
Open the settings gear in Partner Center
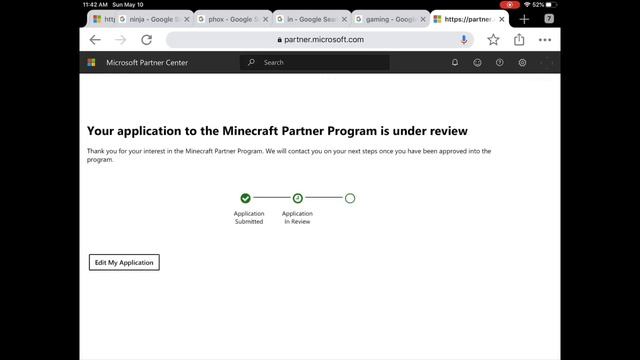(522, 62)
